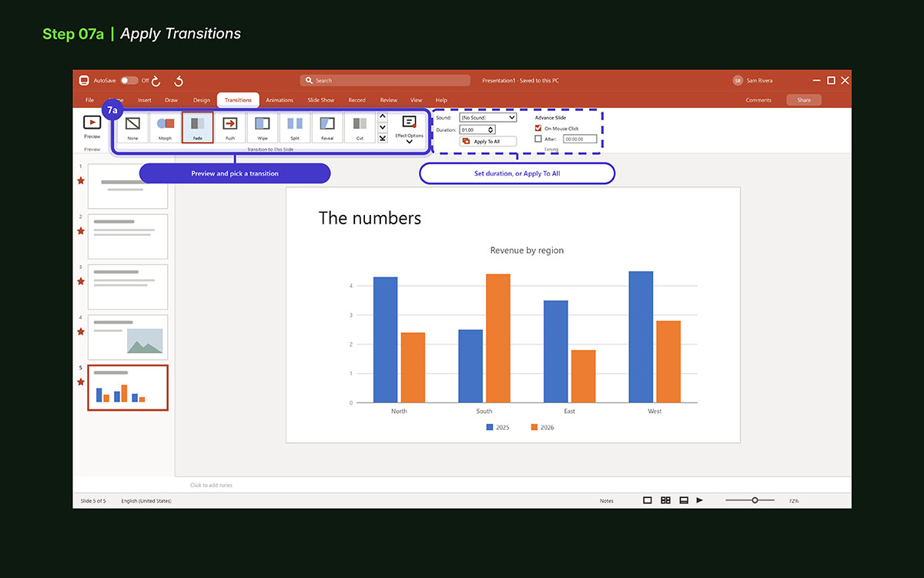Viewport: 924px width, 578px height.
Task: Start slide show from status bar play icon
Action: pyautogui.click(x=700, y=500)
